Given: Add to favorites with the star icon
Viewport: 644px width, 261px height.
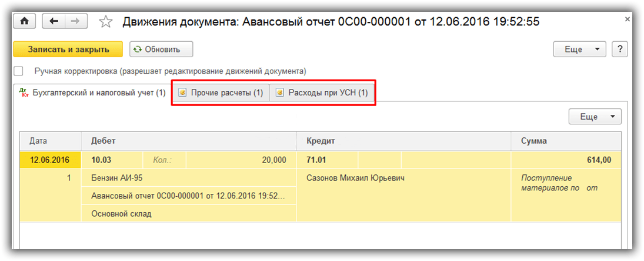Looking at the screenshot, I should point(105,22).
